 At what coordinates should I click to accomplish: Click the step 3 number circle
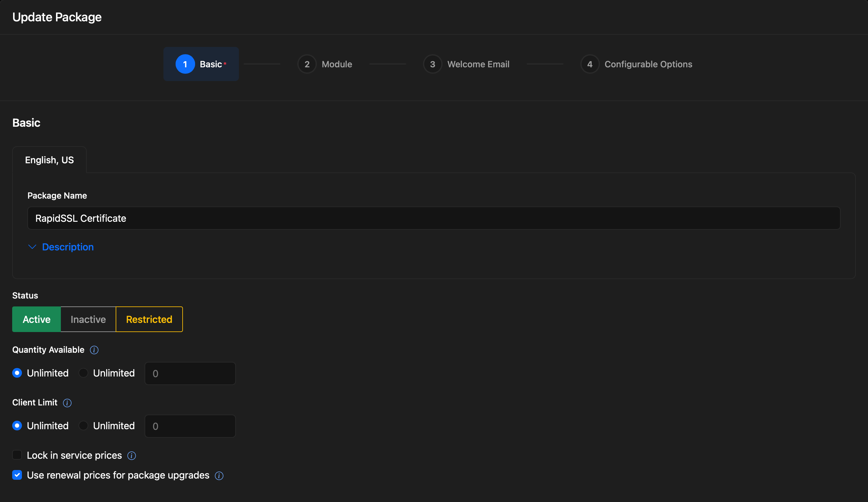(x=432, y=64)
